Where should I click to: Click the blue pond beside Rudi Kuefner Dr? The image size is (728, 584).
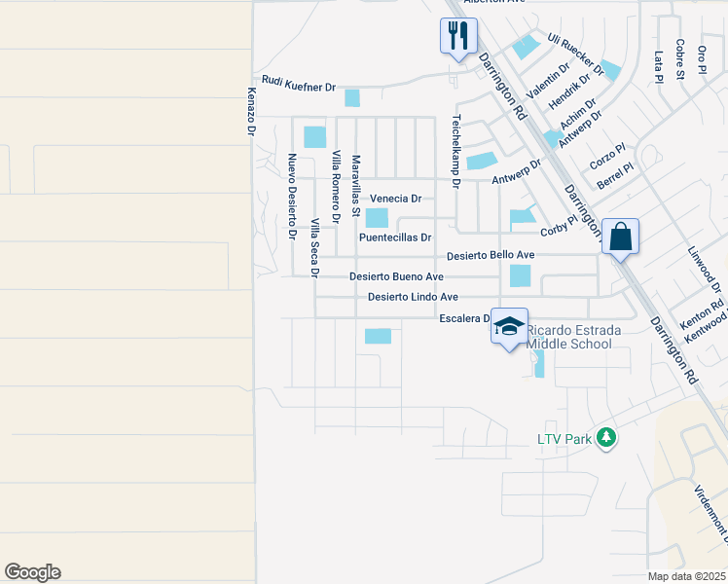pos(351,97)
